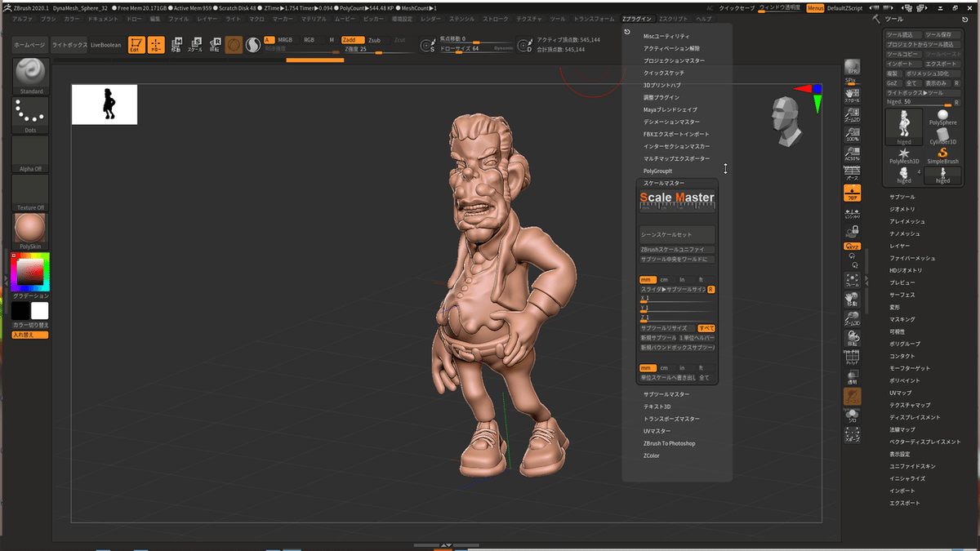Click the ライトボックス button
The width and height of the screenshot is (980, 551).
[x=69, y=44]
